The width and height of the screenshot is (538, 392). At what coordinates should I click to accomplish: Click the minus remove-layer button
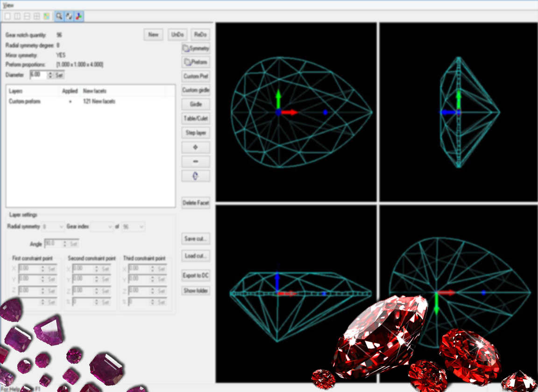195,162
